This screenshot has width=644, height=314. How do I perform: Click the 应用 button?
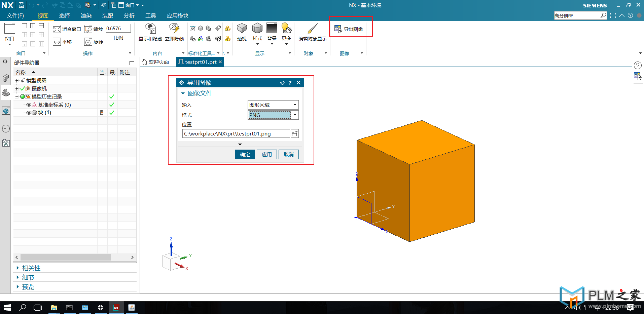267,154
